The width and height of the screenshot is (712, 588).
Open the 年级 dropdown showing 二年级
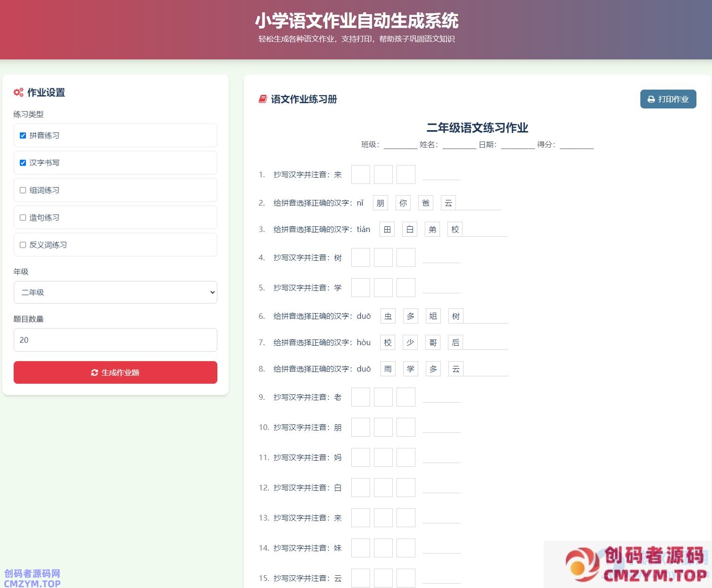click(x=115, y=292)
